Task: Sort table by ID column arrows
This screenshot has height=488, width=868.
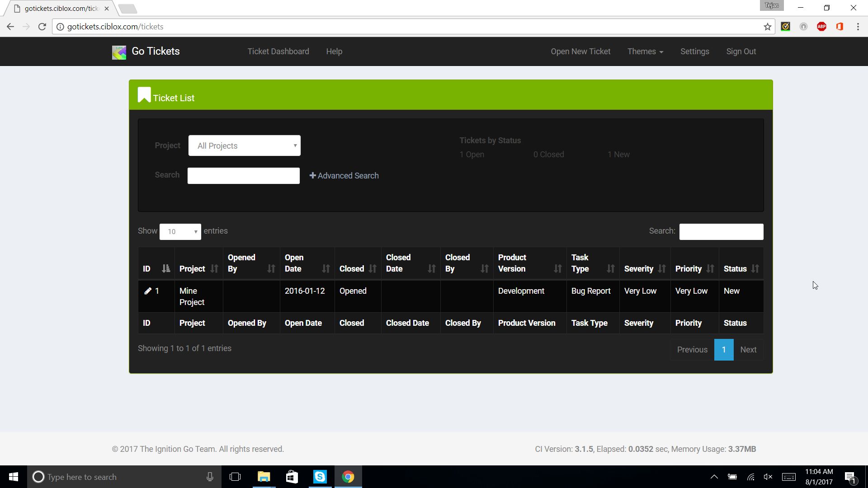Action: click(x=166, y=269)
